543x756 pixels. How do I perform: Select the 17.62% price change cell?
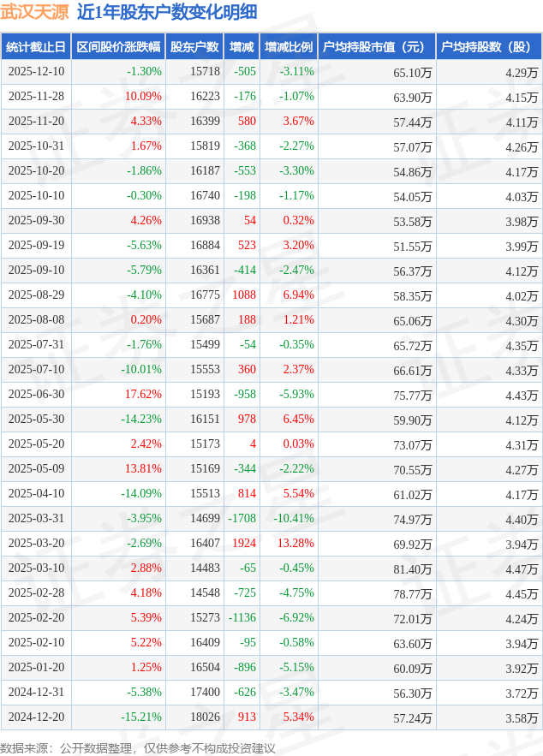[143, 395]
